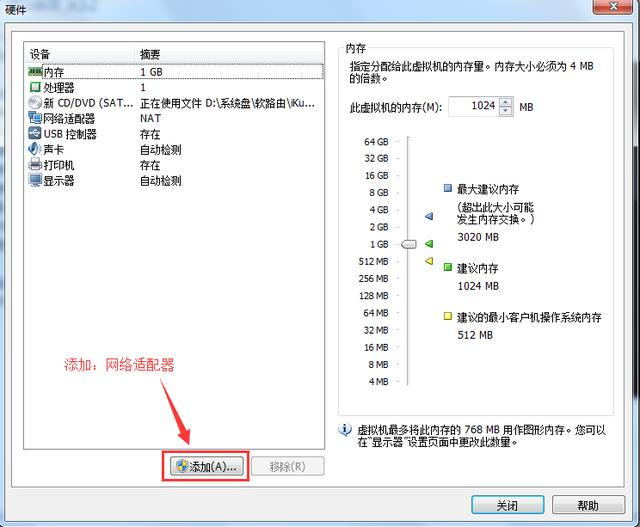
Task: Click the yellow minimum memory marker
Action: tap(429, 261)
